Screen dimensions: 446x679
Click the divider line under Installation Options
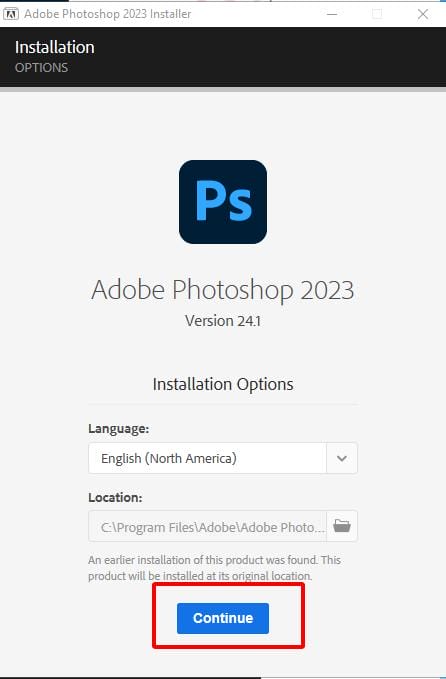coord(223,404)
